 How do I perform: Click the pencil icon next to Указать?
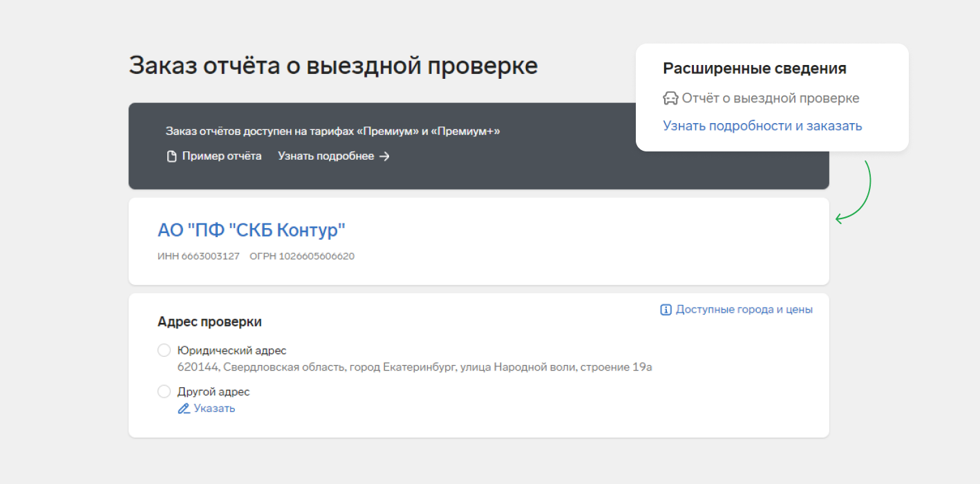(x=184, y=409)
